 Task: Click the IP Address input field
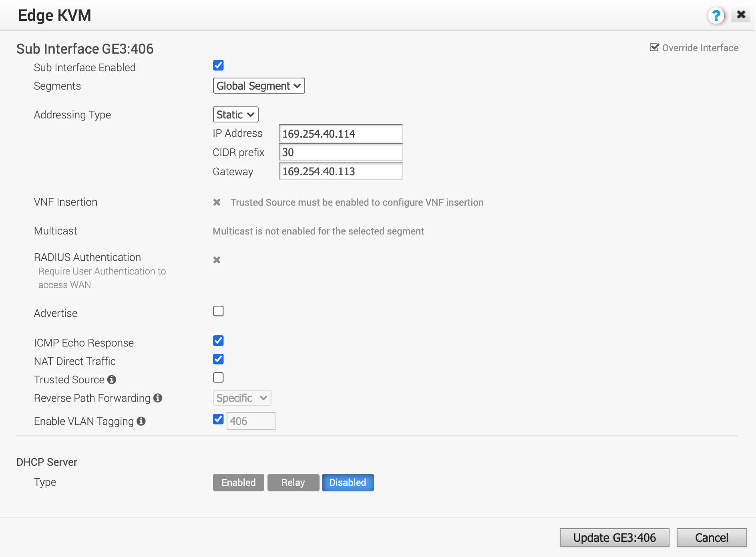coord(340,133)
